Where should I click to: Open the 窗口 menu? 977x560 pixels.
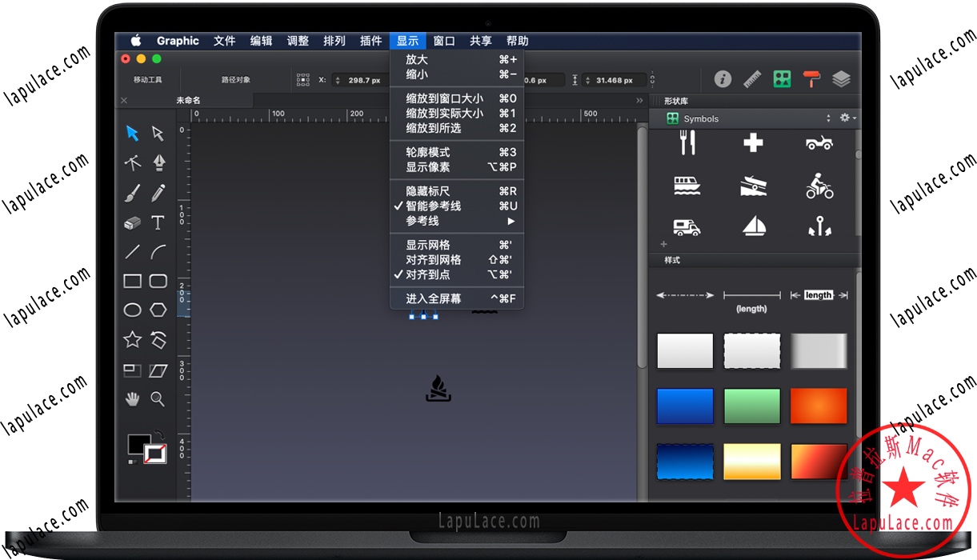(443, 41)
